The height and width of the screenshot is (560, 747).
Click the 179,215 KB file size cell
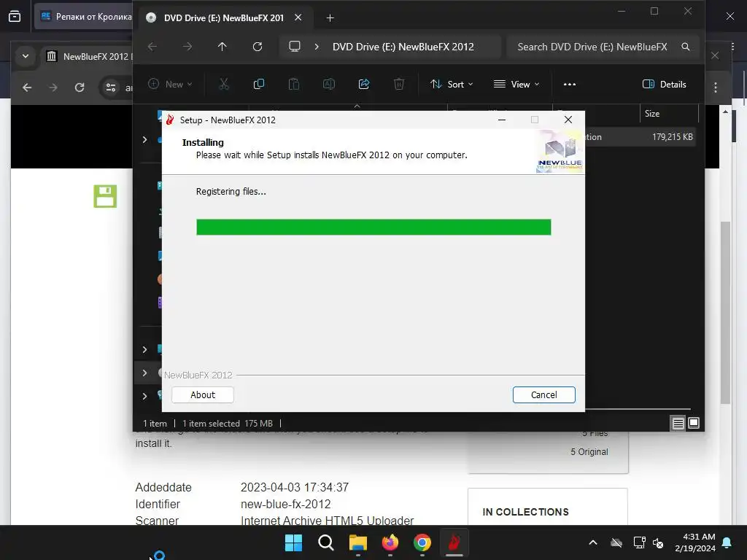(x=672, y=137)
